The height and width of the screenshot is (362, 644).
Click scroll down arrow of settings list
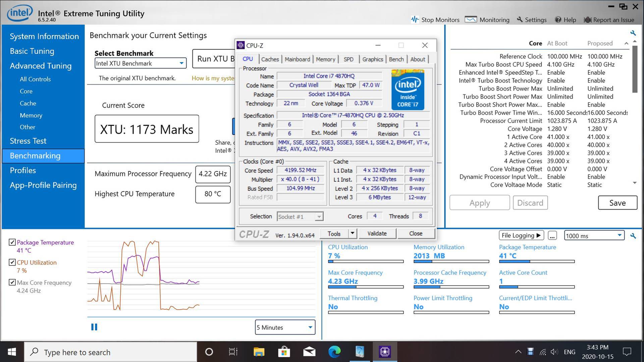(635, 183)
